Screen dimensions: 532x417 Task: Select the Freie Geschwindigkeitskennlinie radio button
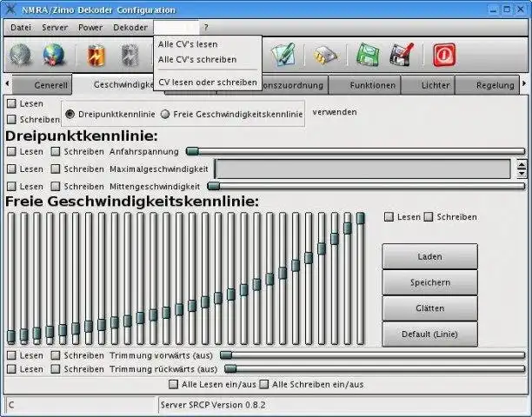point(165,115)
